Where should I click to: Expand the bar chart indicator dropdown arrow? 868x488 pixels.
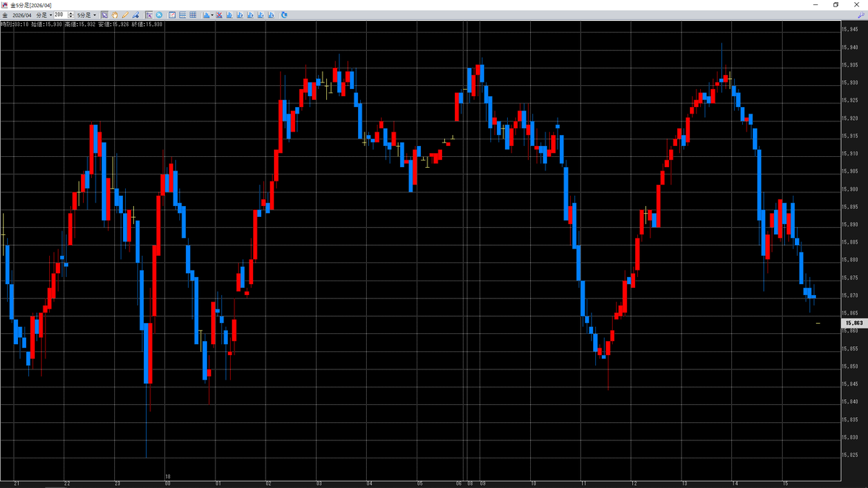(x=212, y=14)
